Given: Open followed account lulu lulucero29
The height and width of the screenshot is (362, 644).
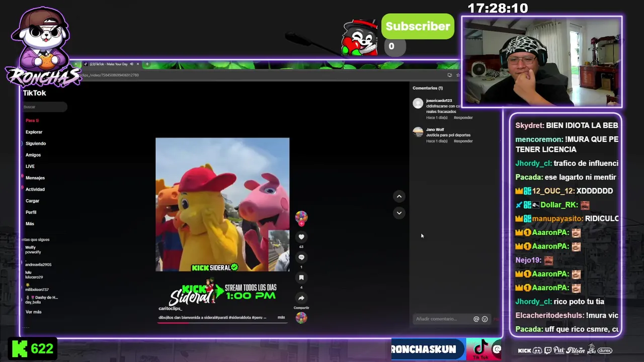Looking at the screenshot, I should pos(34,275).
